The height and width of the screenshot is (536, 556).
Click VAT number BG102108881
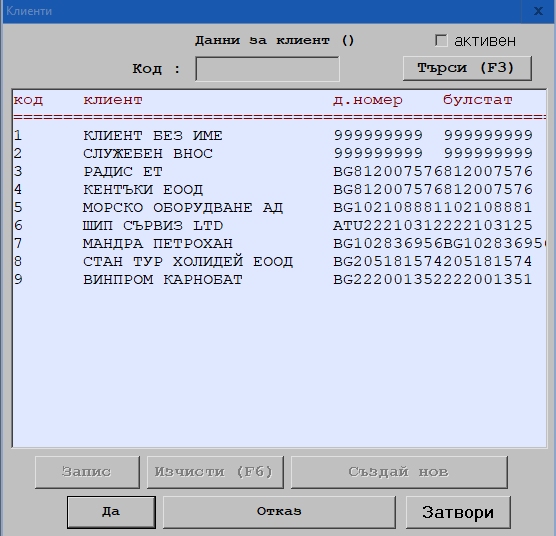tap(388, 208)
